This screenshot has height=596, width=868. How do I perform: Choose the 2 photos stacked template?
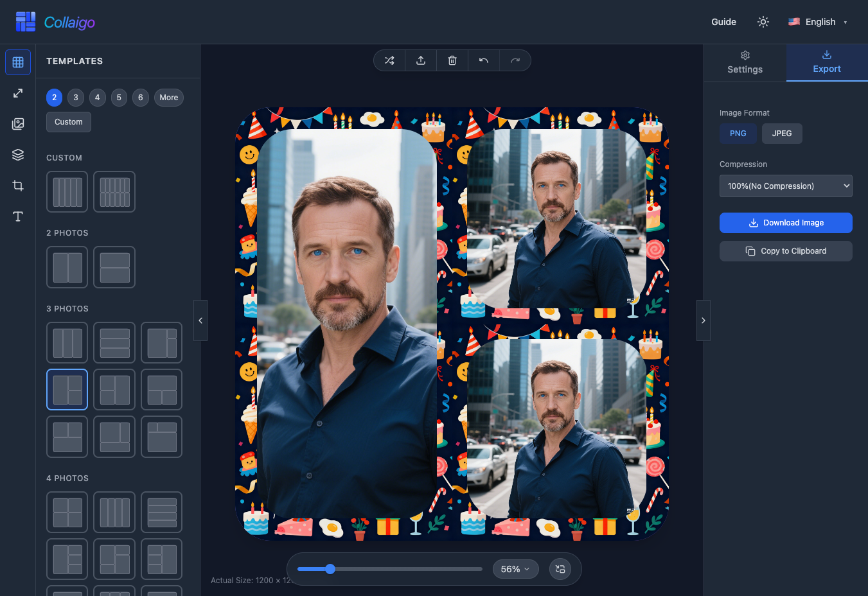coord(114,267)
